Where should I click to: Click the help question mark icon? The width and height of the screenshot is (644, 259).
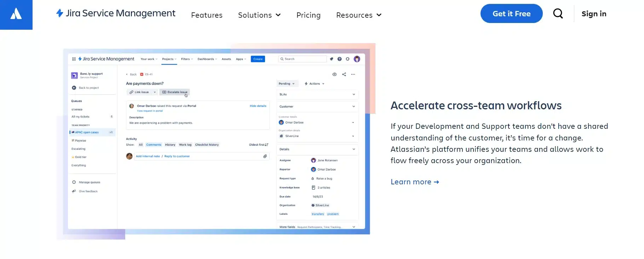339,59
